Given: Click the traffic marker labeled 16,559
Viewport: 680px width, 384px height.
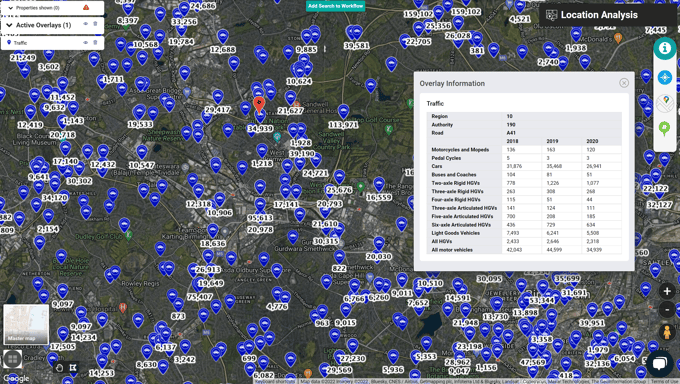Looking at the screenshot, I should click(x=379, y=185).
